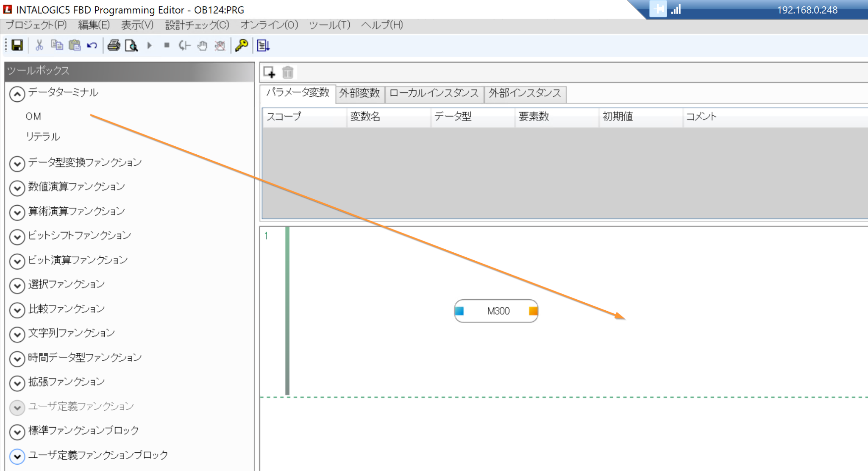
Task: Click the document with down arrow icon
Action: [x=263, y=45]
